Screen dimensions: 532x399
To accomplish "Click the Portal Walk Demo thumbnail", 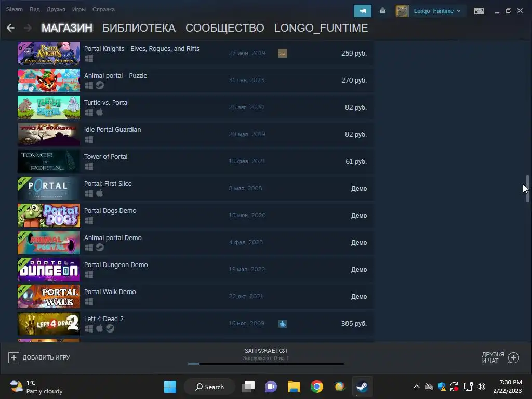I will point(49,297).
